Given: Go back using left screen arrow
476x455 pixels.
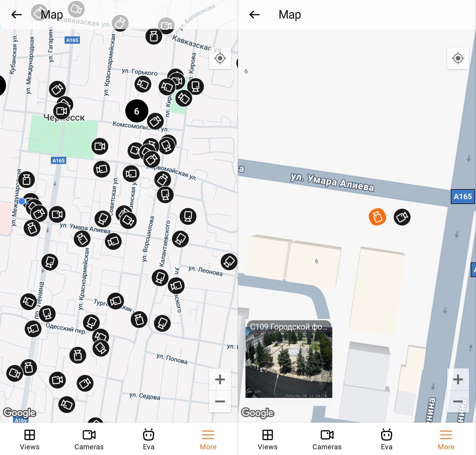Looking at the screenshot, I should (x=16, y=15).
